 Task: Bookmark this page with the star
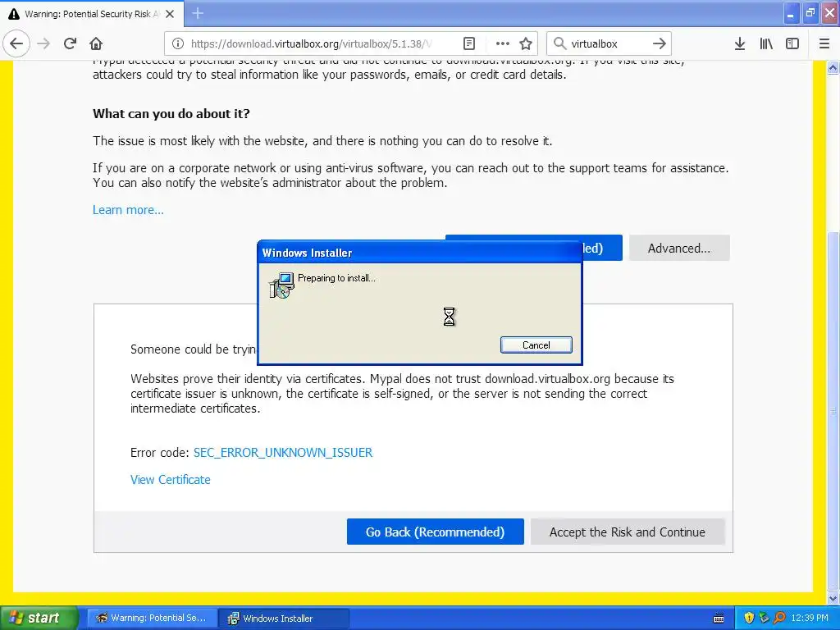tap(526, 43)
